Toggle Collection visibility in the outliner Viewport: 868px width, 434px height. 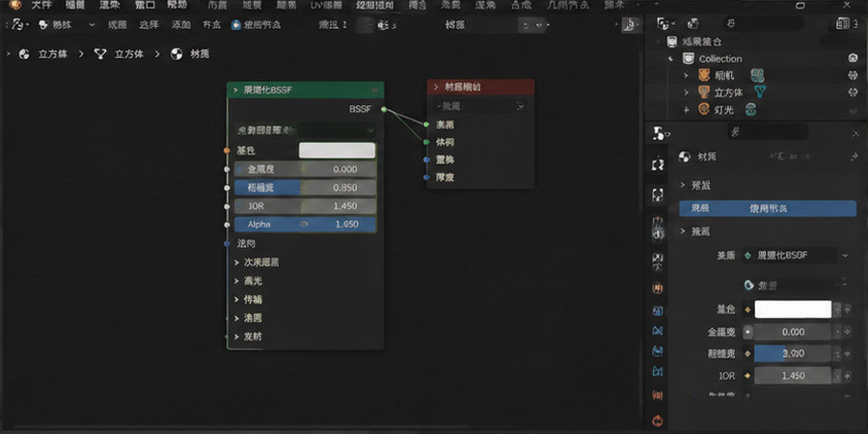853,58
